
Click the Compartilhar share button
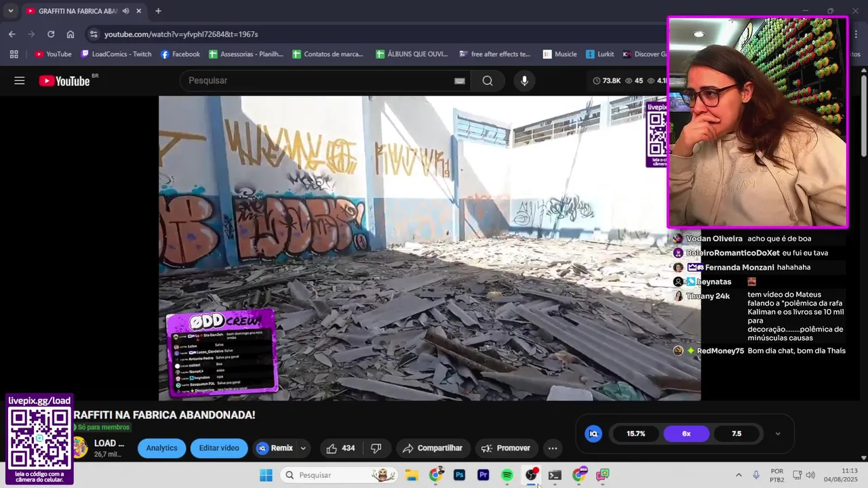(x=433, y=448)
